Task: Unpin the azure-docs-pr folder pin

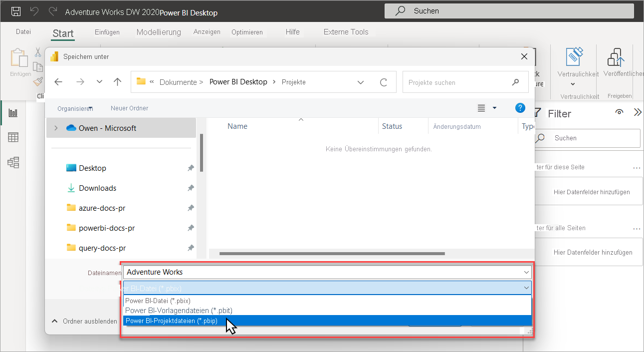Action: coord(190,208)
